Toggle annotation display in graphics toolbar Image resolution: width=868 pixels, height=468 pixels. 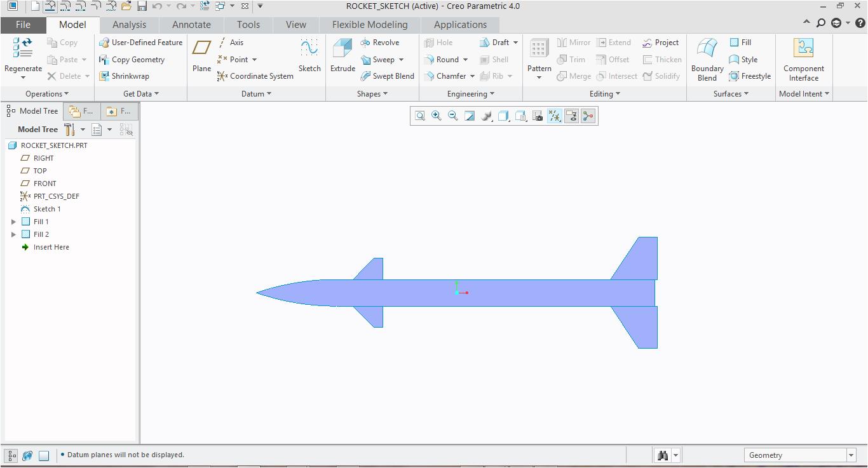pyautogui.click(x=571, y=116)
